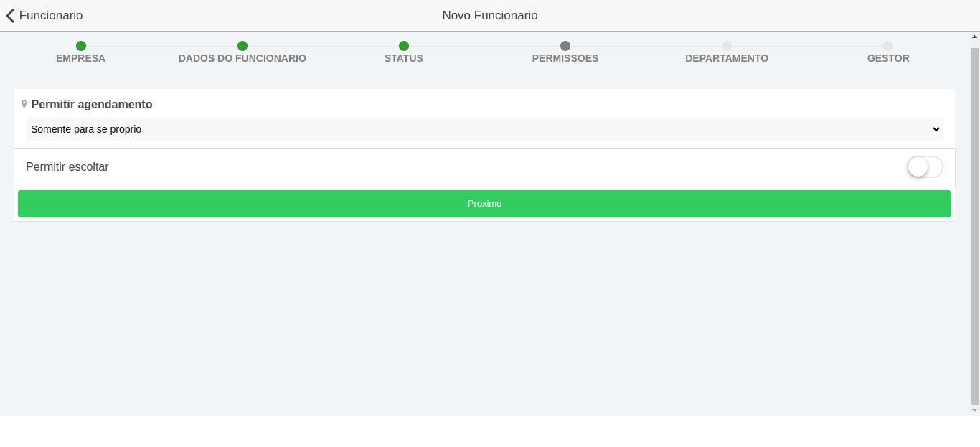Go back via the Funcionario link
Viewport: 980px width, 447px height.
point(50,16)
